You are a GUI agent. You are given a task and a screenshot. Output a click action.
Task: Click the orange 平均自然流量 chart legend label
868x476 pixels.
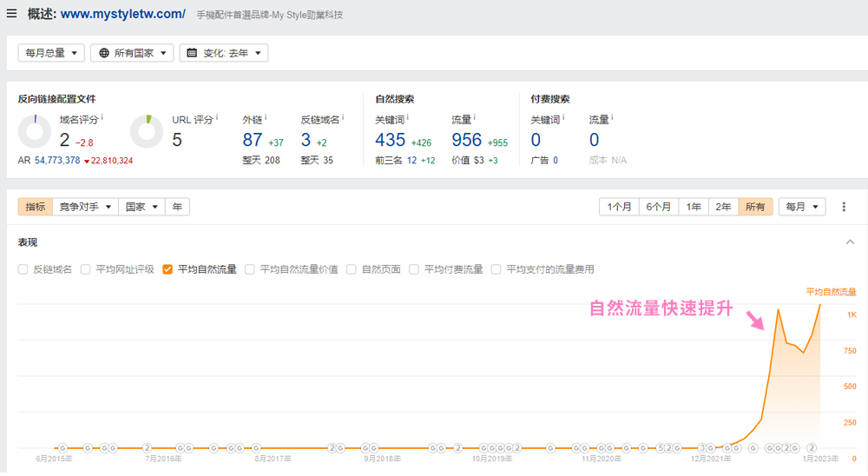pos(831,292)
